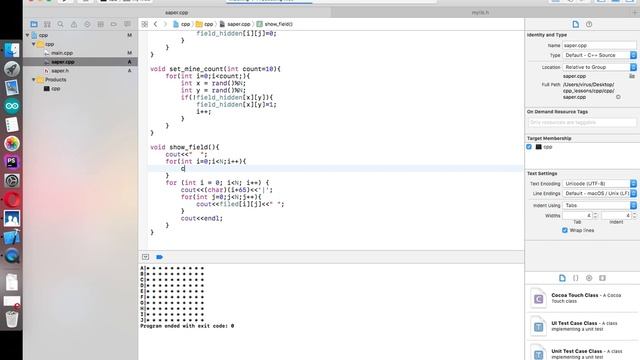Collapse the cpp project root
This screenshot has height=360, width=640.
[x=28, y=36]
